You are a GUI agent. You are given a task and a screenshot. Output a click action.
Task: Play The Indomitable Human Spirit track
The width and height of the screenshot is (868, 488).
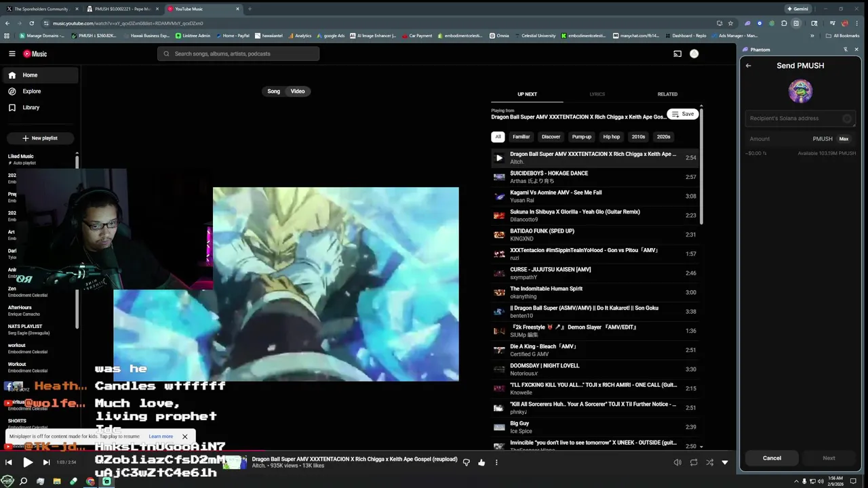tap(595, 292)
